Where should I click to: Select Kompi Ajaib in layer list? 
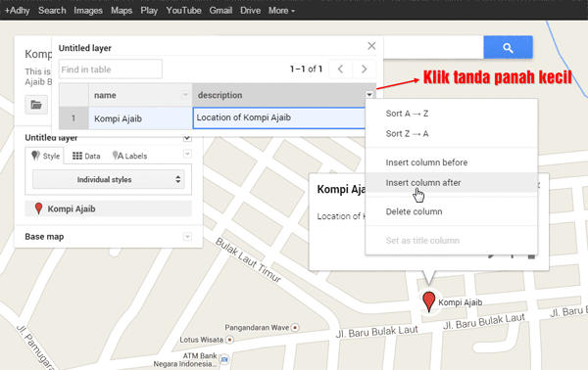[x=109, y=208]
